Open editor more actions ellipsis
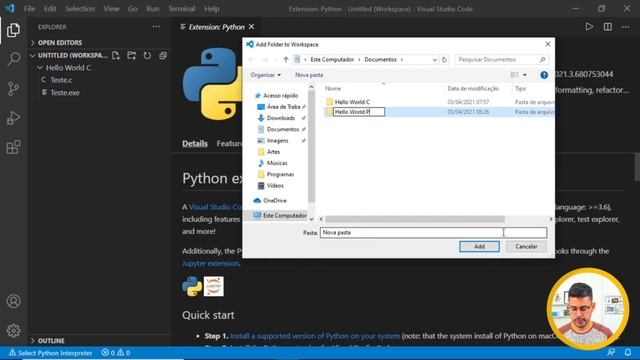The image size is (640, 360). [x=626, y=27]
